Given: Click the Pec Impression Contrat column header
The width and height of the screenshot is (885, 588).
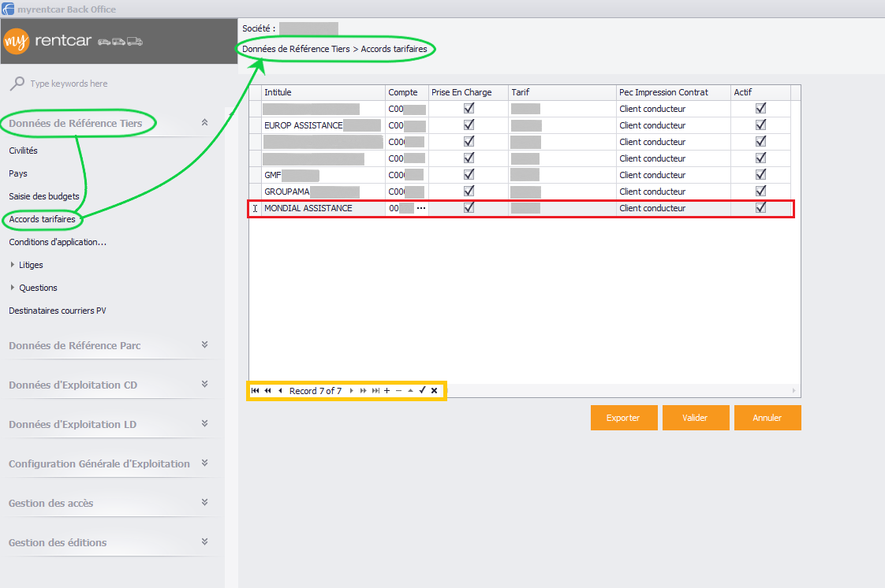Looking at the screenshot, I should (674, 92).
